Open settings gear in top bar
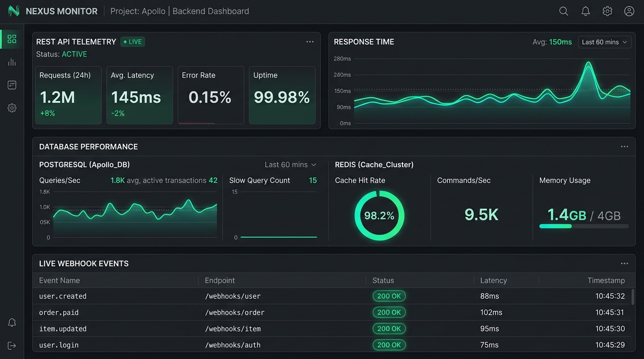Screen dimensions: 644x359 tap(607, 11)
